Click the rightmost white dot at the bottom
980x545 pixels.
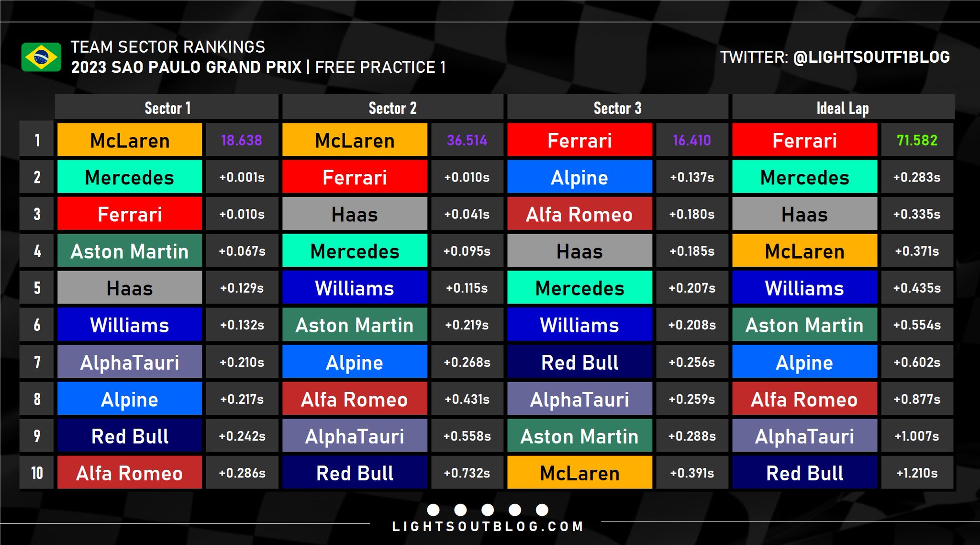pyautogui.click(x=542, y=510)
